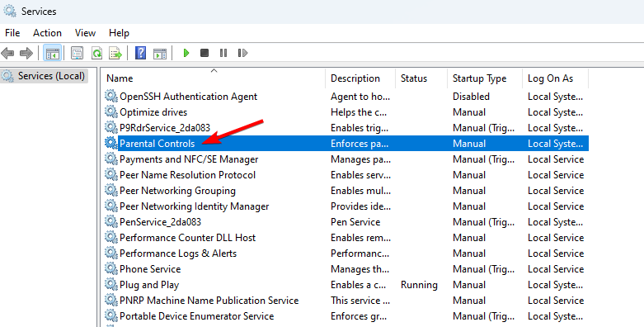The width and height of the screenshot is (644, 327).
Task: Click 'Helps the c...' description of Optimize drives
Action: tap(359, 111)
